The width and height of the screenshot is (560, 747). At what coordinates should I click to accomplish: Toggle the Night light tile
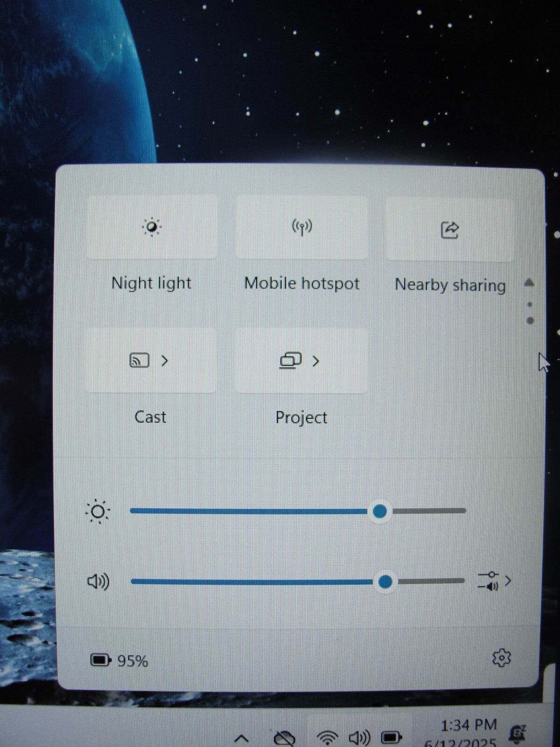(151, 227)
